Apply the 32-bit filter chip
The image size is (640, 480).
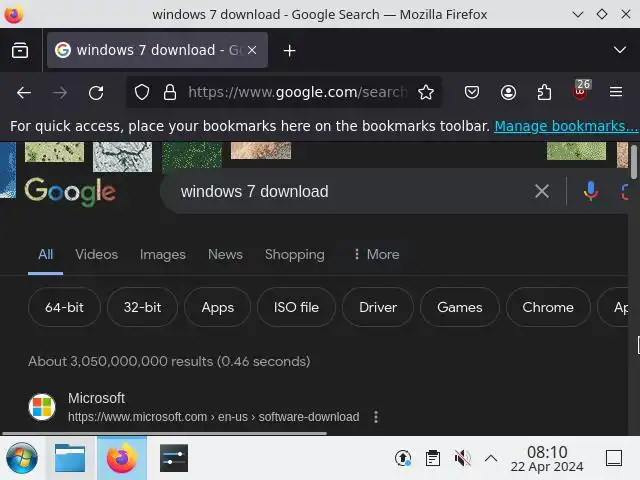pos(142,307)
